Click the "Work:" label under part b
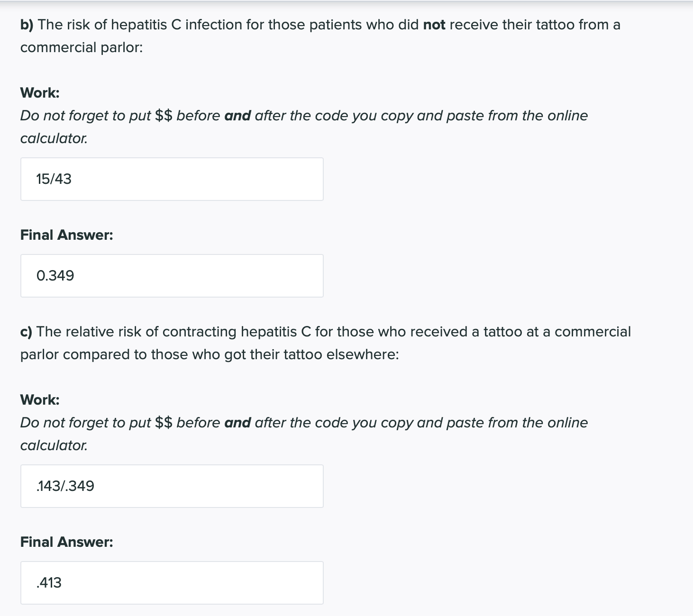This screenshot has height=616, width=693. click(x=40, y=93)
